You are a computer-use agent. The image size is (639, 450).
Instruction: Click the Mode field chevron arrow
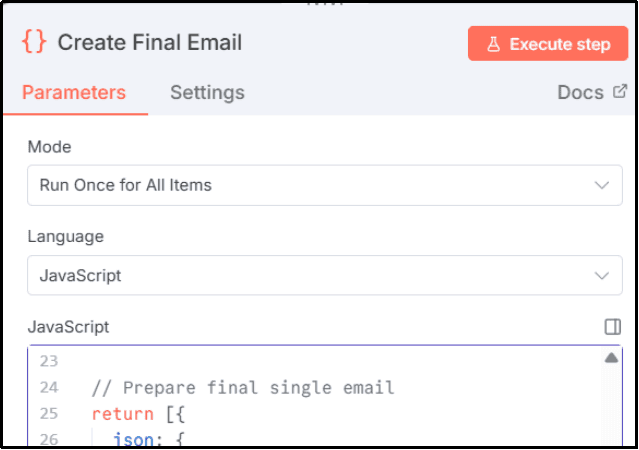(x=601, y=185)
